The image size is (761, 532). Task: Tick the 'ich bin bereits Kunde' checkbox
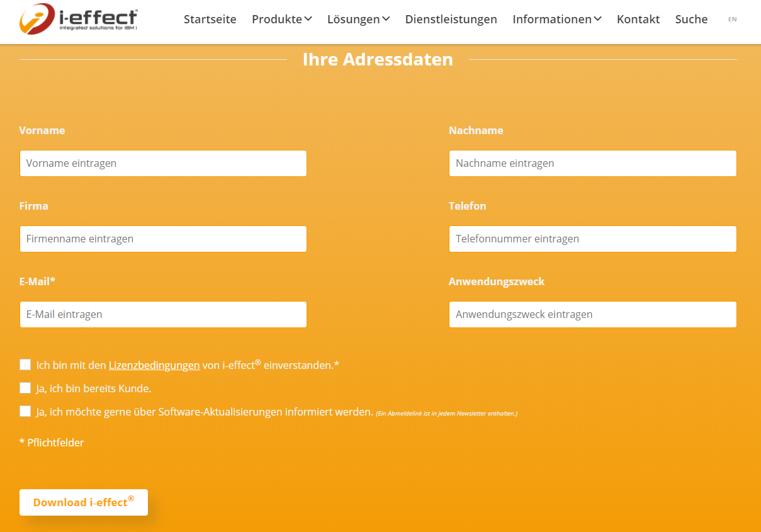pyautogui.click(x=25, y=388)
